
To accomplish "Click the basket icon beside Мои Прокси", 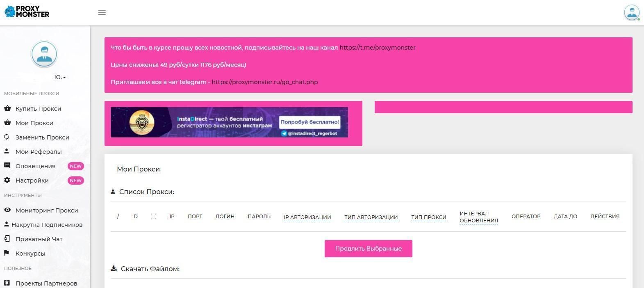I will click(x=7, y=123).
